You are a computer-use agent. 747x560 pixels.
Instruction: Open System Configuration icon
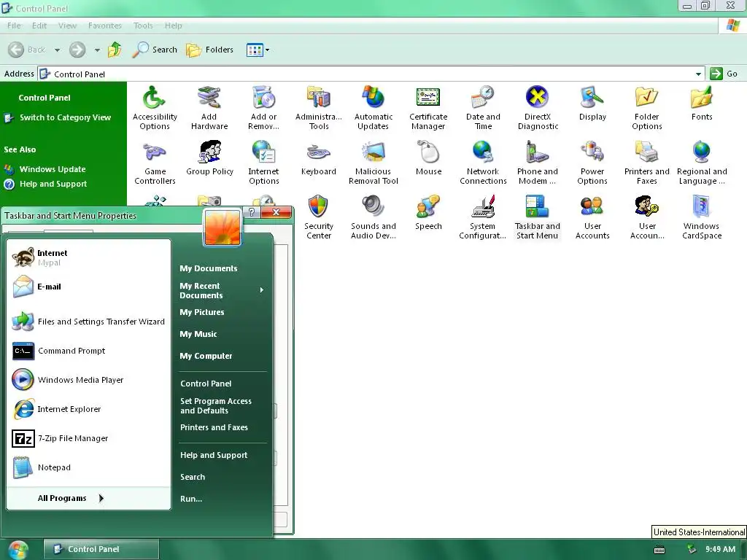click(x=483, y=217)
